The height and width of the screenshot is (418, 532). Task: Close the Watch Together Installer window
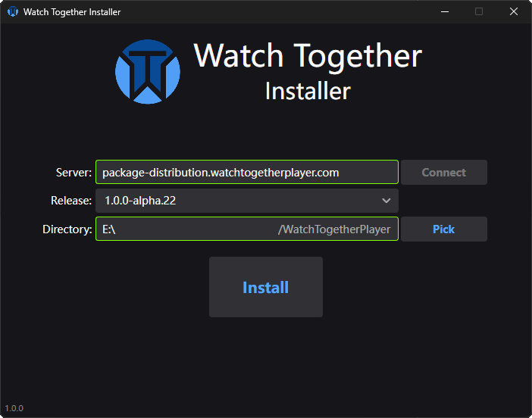[514, 12]
